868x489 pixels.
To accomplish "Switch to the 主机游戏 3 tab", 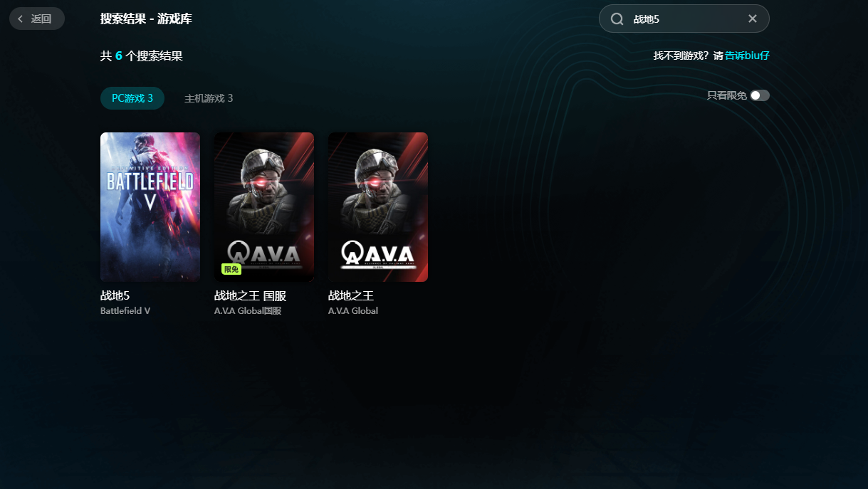I will coord(209,98).
